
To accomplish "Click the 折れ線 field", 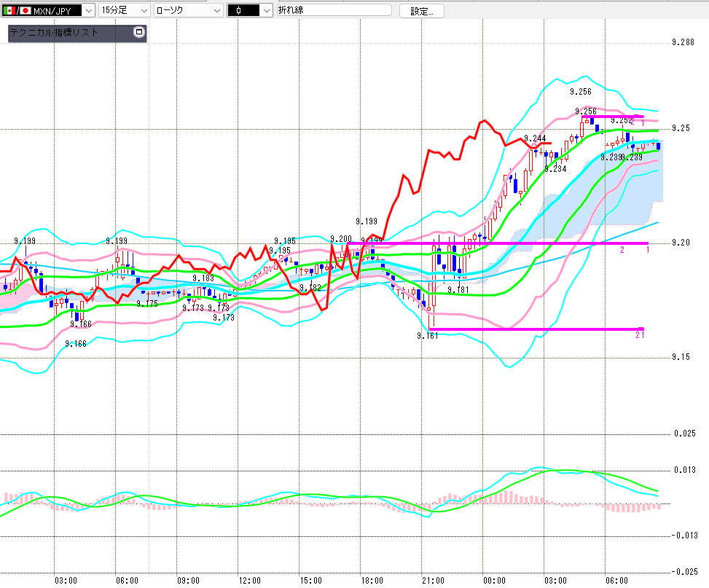I will (x=334, y=10).
